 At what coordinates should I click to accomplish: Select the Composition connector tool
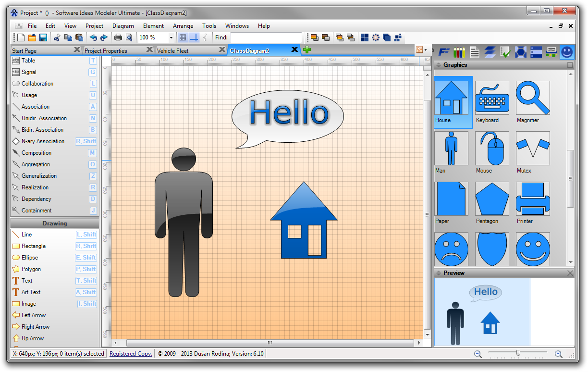pyautogui.click(x=54, y=153)
